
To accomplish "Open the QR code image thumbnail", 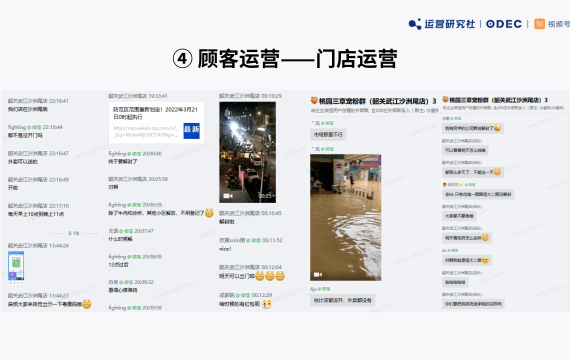I will tap(16, 267).
